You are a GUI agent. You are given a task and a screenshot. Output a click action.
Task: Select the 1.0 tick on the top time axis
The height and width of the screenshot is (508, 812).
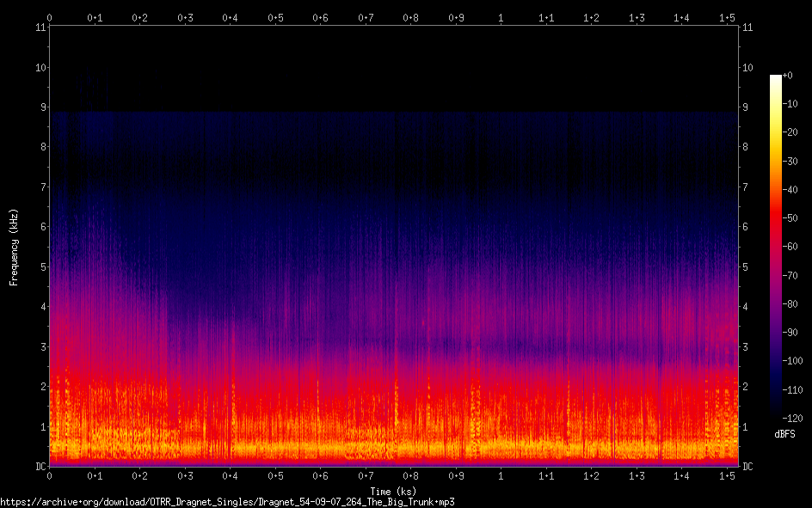click(501, 17)
